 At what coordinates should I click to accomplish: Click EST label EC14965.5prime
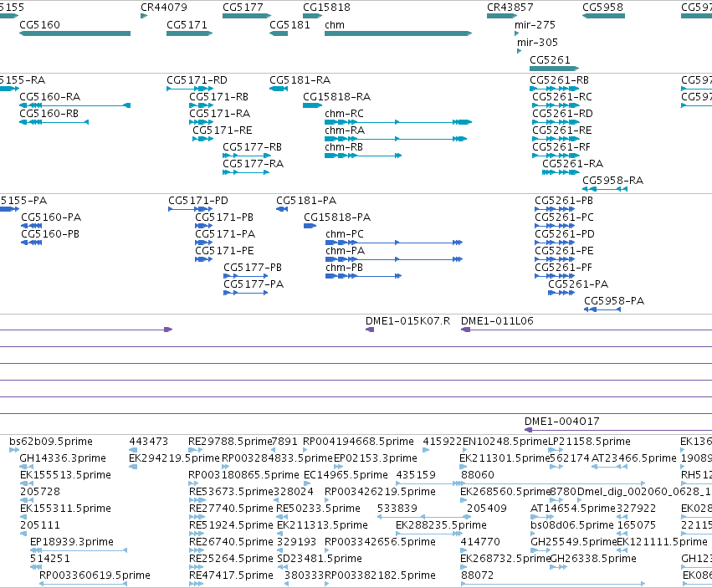point(346,475)
